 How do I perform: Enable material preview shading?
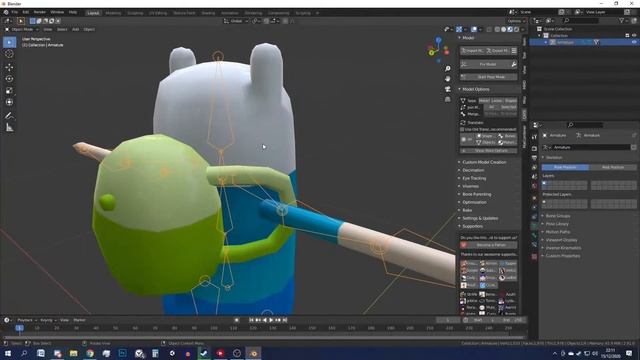pyautogui.click(x=510, y=29)
